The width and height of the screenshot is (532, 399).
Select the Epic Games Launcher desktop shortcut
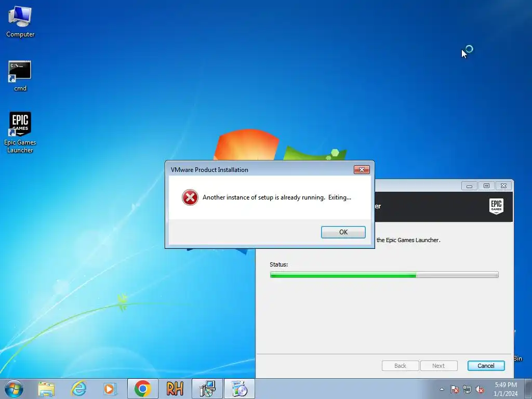20,132
